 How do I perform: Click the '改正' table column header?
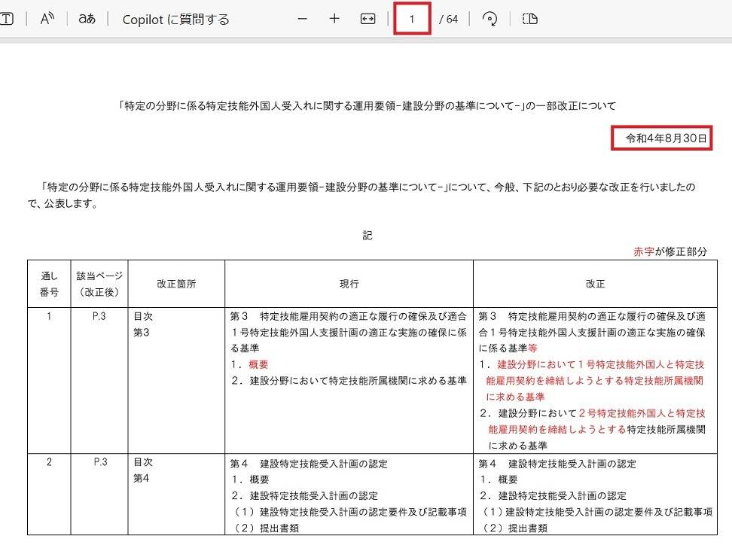595,284
